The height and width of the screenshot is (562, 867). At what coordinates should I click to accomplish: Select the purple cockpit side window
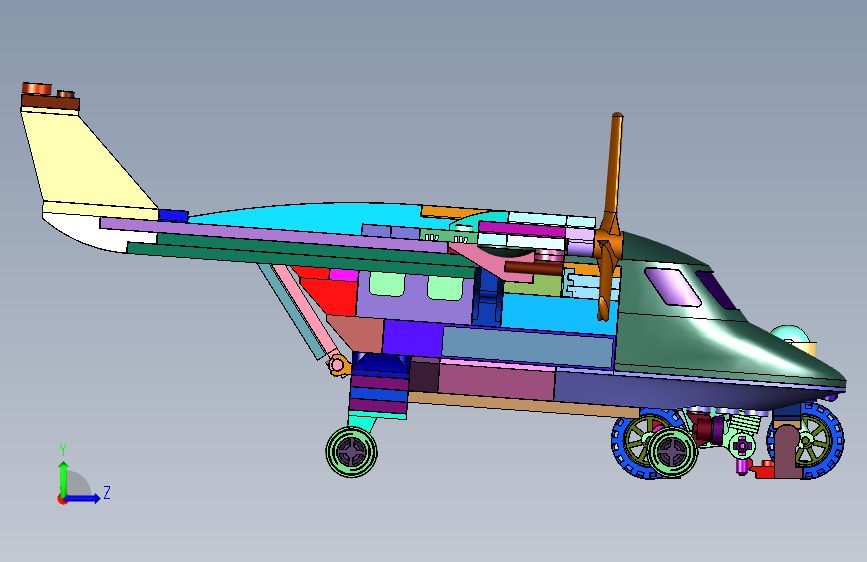click(x=672, y=286)
